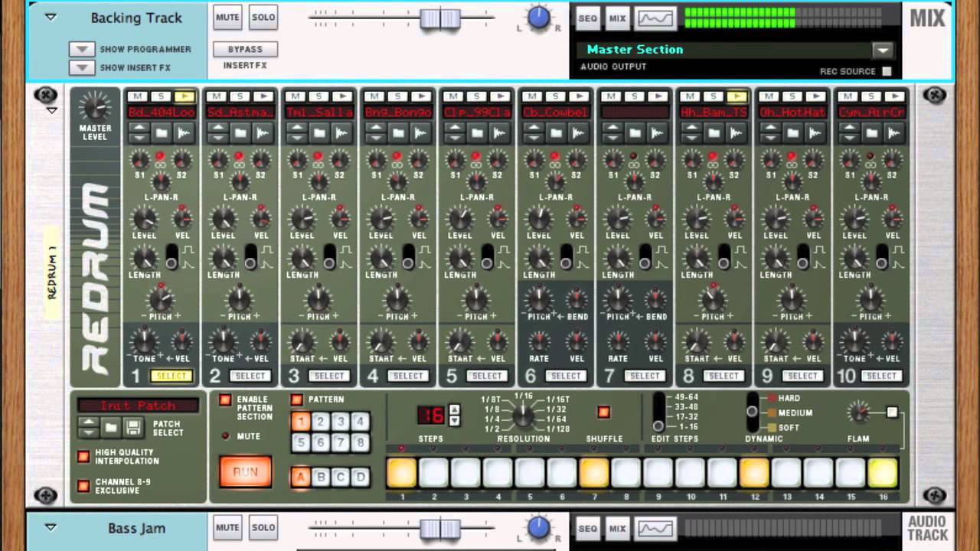Trigger play arrow on channel 1
The width and height of the screenshot is (980, 551).
click(x=184, y=96)
